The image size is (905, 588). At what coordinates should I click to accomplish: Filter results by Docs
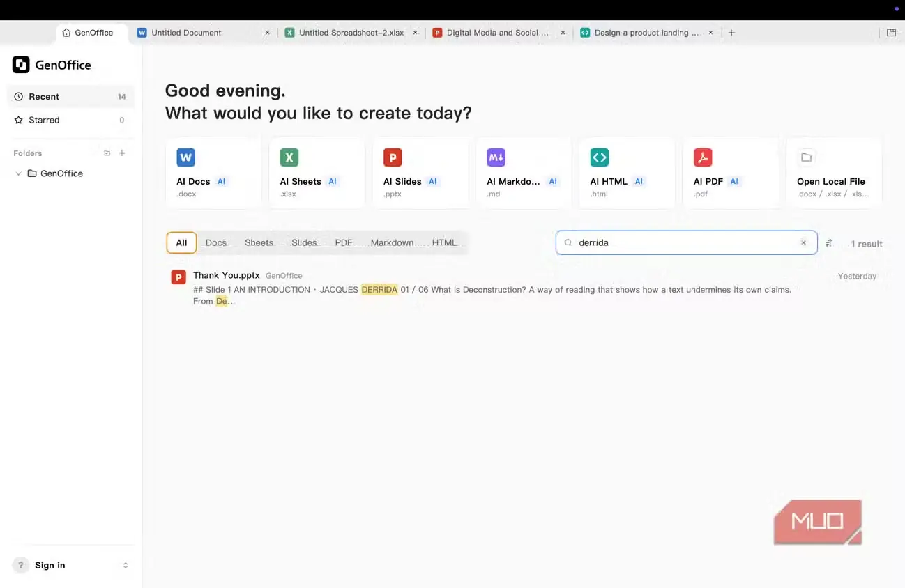pyautogui.click(x=216, y=242)
